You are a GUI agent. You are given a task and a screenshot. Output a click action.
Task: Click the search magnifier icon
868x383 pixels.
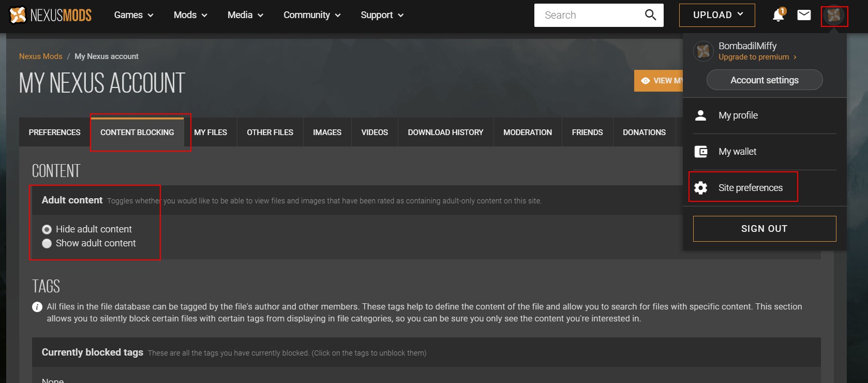(x=650, y=15)
